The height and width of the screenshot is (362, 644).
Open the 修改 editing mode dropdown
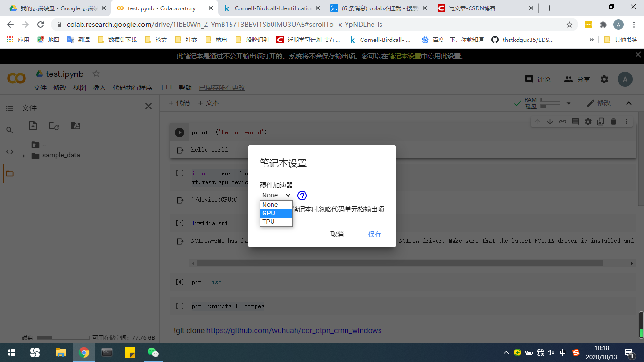point(599,103)
